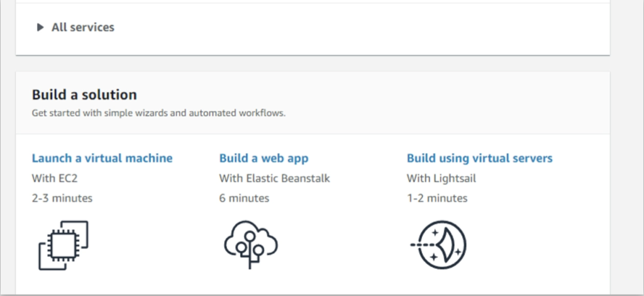Click the With Lightsail subtitle text
Viewport: 644px width, 296px height.
point(441,178)
